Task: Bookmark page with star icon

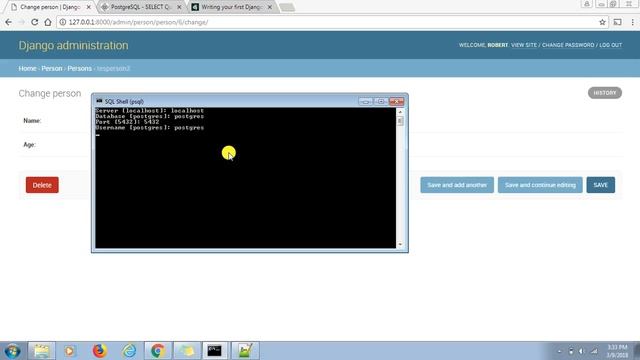Action: coord(602,22)
